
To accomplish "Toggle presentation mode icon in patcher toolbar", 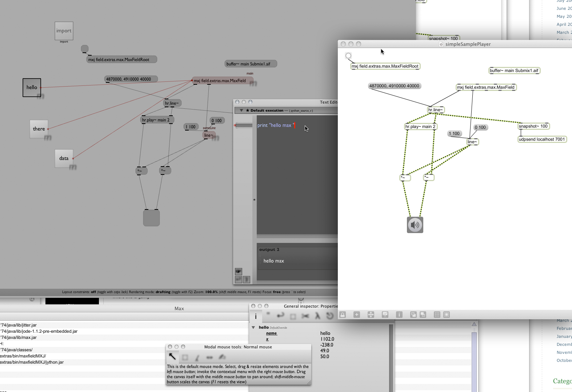I will (385, 315).
